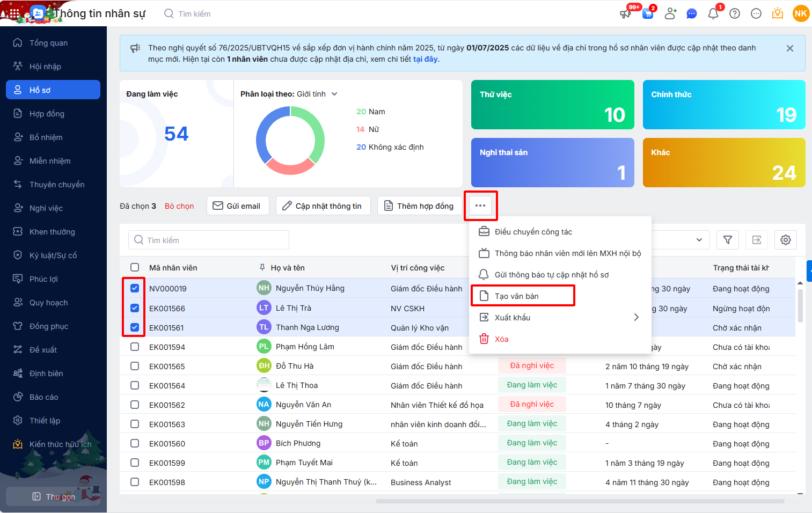Expand the Xuất khẩu submenu arrow
Viewport: 812px width, 513px height.
coord(636,317)
